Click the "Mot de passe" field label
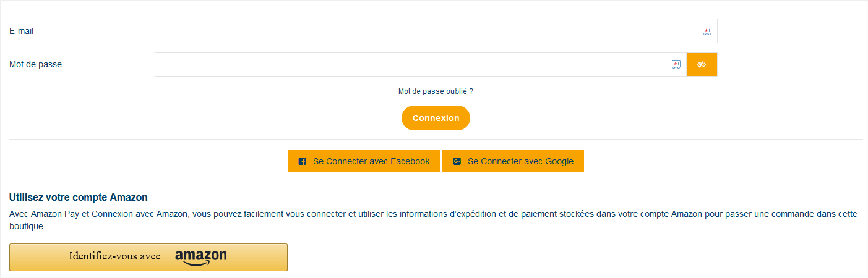Viewport: 868px width, 278px height. pyautogui.click(x=36, y=64)
